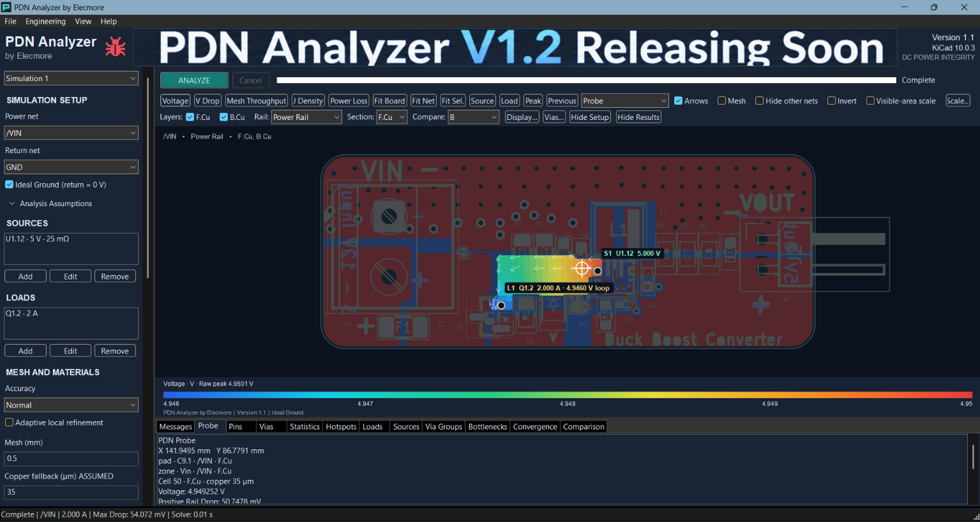Viewport: 980px width, 522px height.
Task: Open the Accuracy Normal dropdown
Action: pyautogui.click(x=71, y=405)
